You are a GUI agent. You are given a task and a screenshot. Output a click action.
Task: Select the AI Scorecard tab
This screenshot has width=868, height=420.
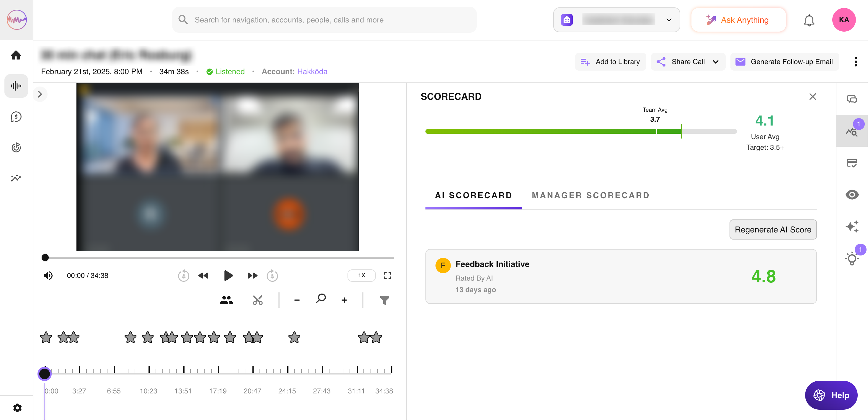pos(473,195)
